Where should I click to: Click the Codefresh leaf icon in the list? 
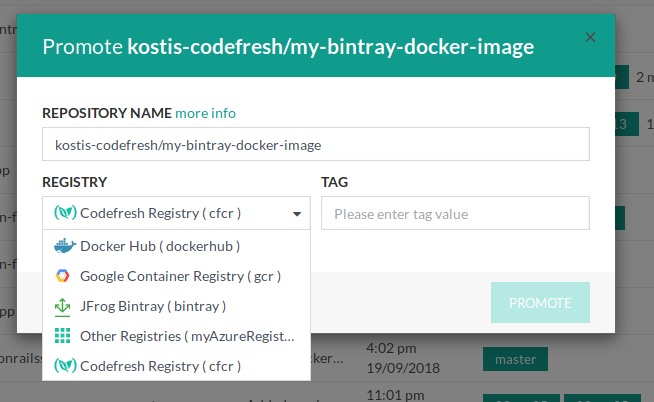64,366
